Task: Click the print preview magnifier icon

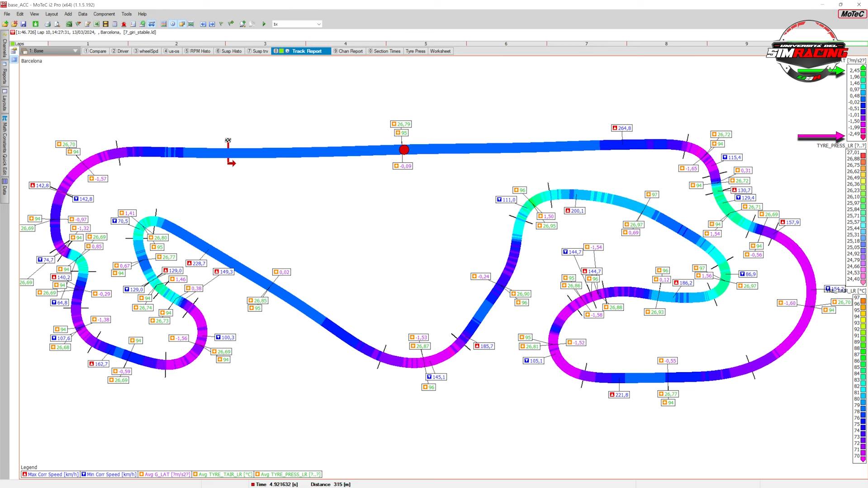Action: [x=57, y=24]
